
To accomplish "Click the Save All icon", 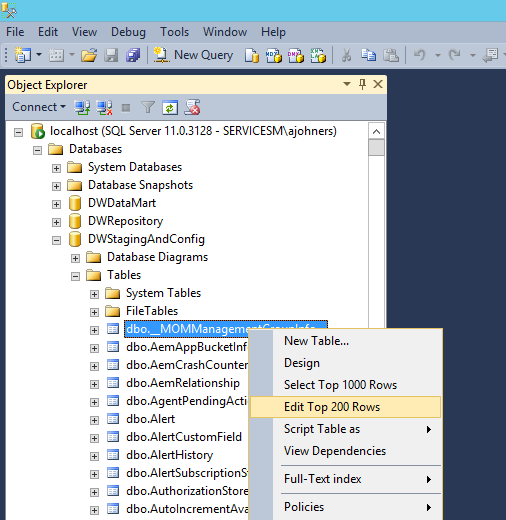I will (x=133, y=55).
